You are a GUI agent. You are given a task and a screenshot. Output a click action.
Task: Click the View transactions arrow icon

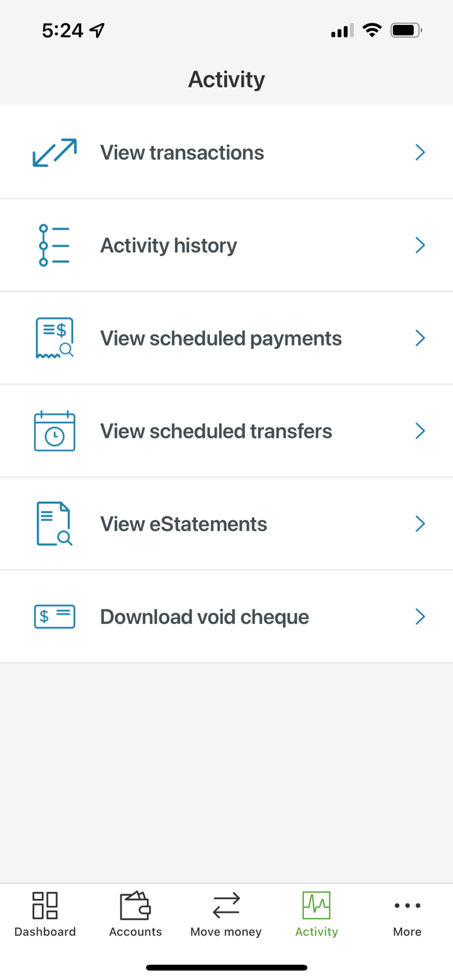click(54, 152)
